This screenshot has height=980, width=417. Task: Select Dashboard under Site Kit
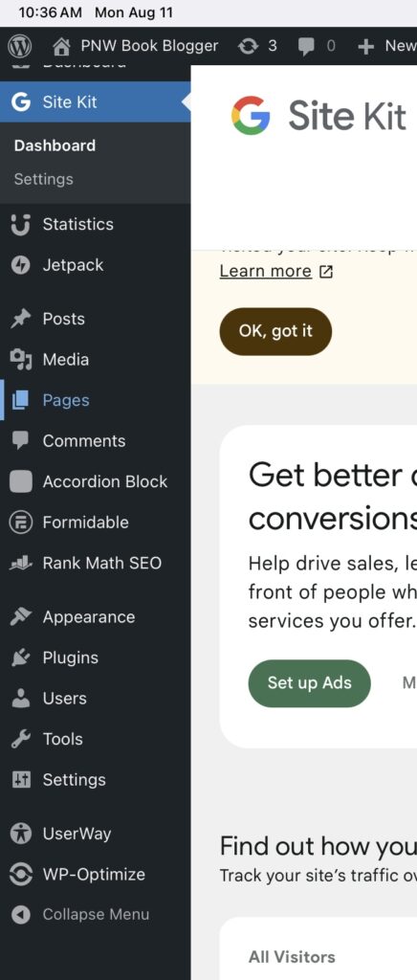point(55,145)
